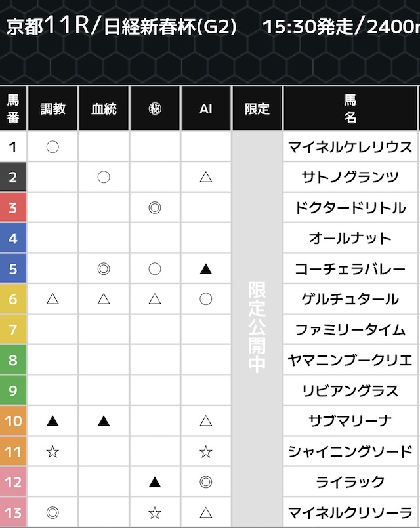Click the 限定 column header
This screenshot has height=528, width=420.
point(257,109)
